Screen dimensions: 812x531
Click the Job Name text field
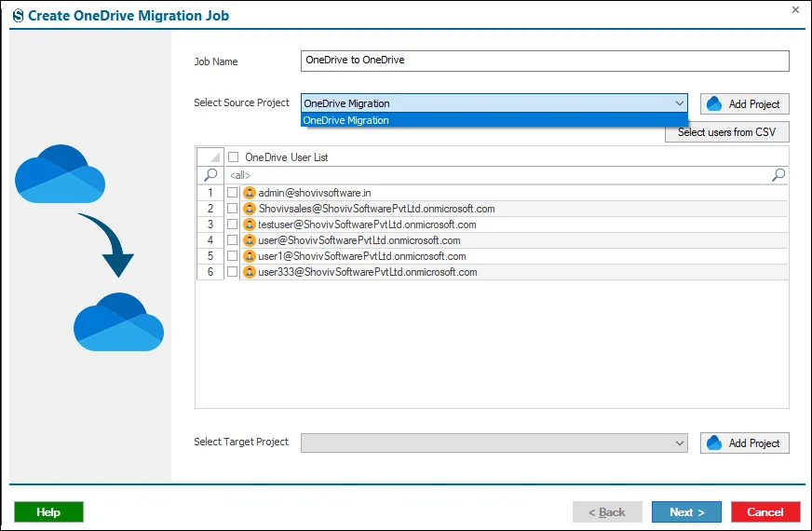545,61
